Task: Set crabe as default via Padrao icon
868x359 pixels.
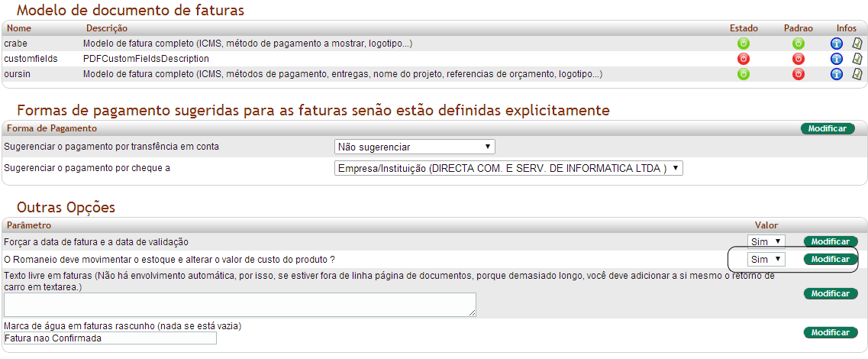Action: point(799,44)
